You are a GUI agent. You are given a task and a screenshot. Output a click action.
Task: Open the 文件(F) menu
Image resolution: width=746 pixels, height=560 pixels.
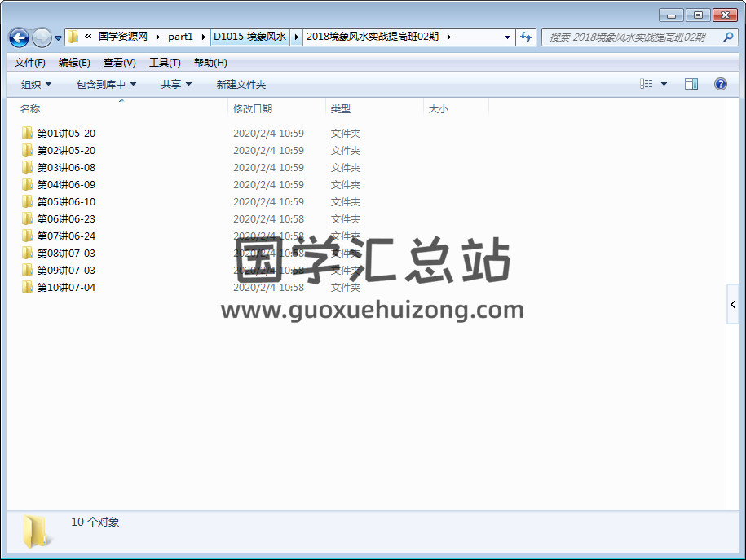(30, 63)
